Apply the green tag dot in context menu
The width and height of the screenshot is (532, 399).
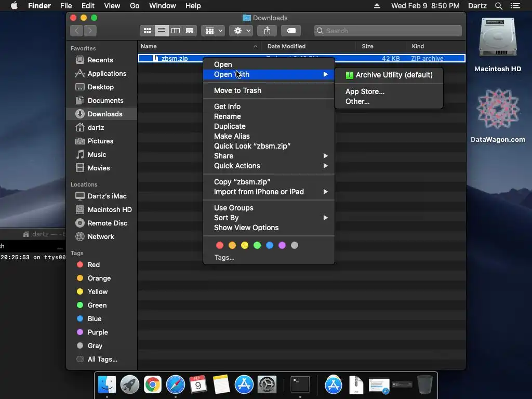[257, 245]
